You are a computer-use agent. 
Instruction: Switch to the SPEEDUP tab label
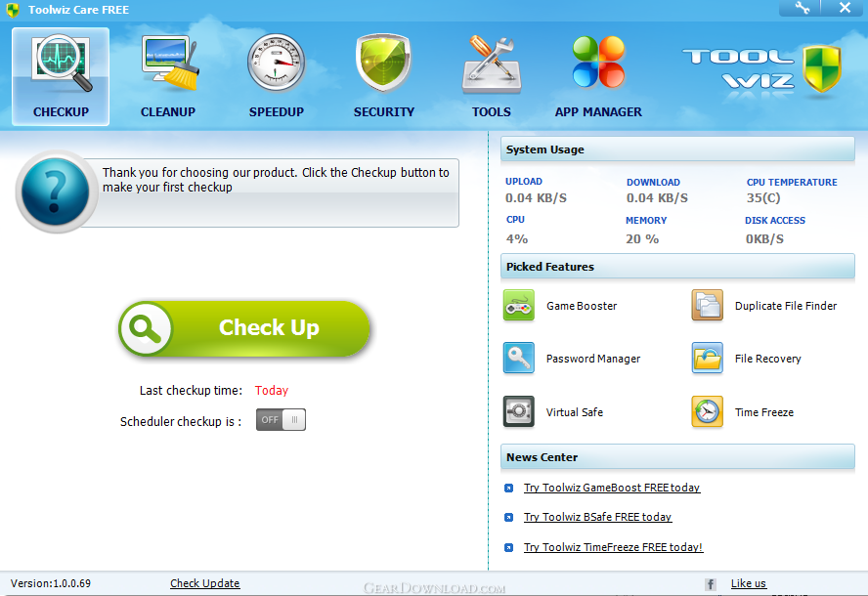[x=277, y=111]
